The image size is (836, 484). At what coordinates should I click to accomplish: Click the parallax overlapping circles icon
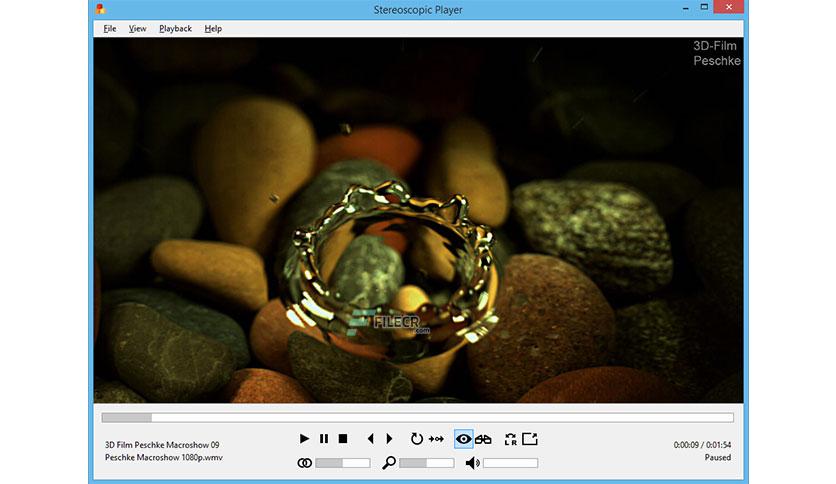(304, 463)
